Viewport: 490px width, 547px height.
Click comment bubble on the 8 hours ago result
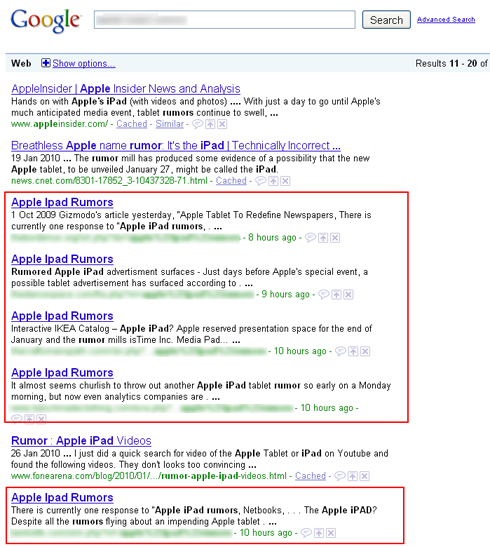pos(310,238)
